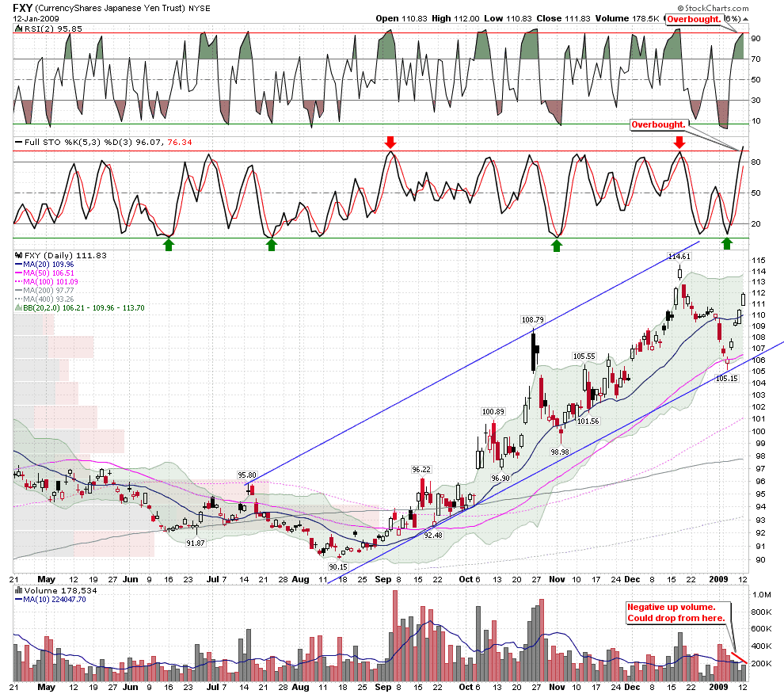This screenshot has width=784, height=694.
Task: Click the 101.56 price label
Action: click(x=588, y=421)
